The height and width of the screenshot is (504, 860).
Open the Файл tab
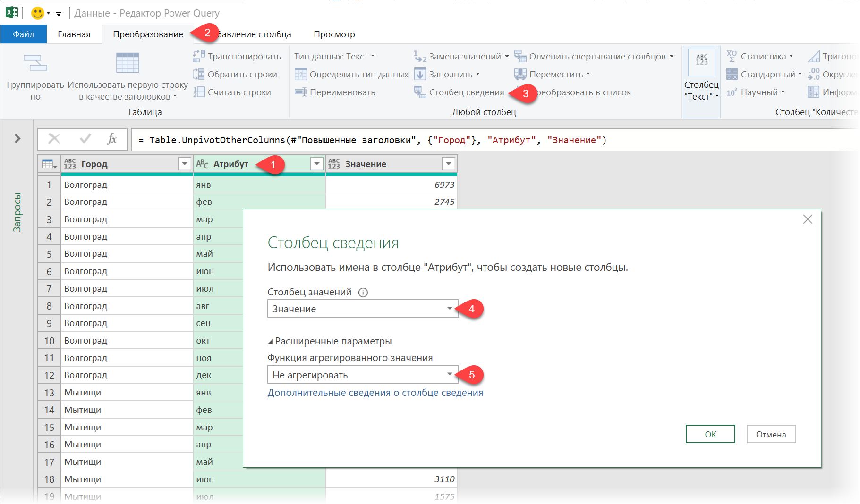tap(24, 34)
